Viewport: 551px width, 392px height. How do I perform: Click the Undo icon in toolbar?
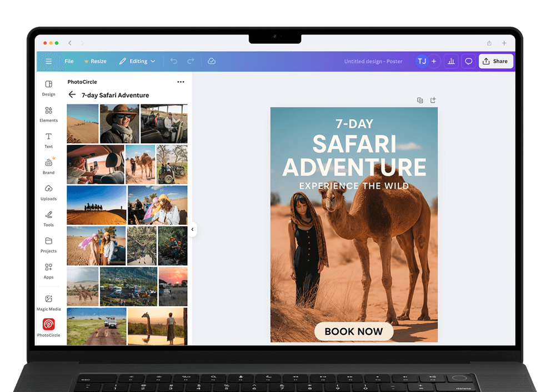[173, 61]
